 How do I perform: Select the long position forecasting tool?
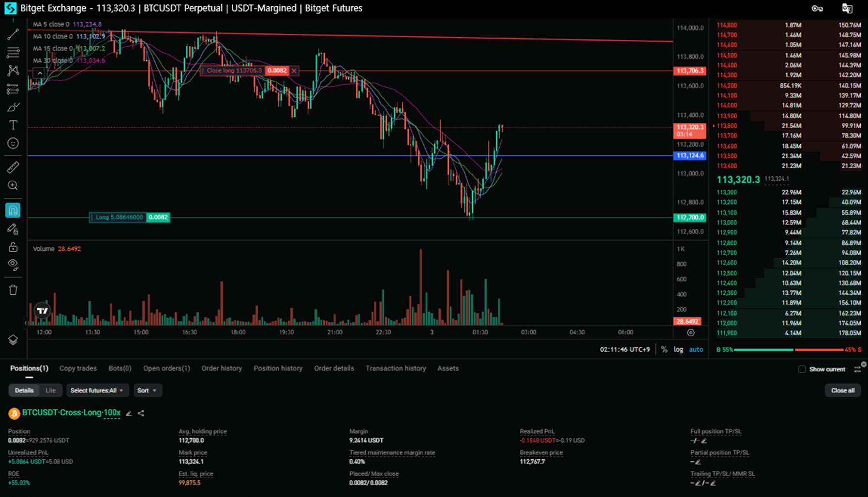[x=13, y=89]
